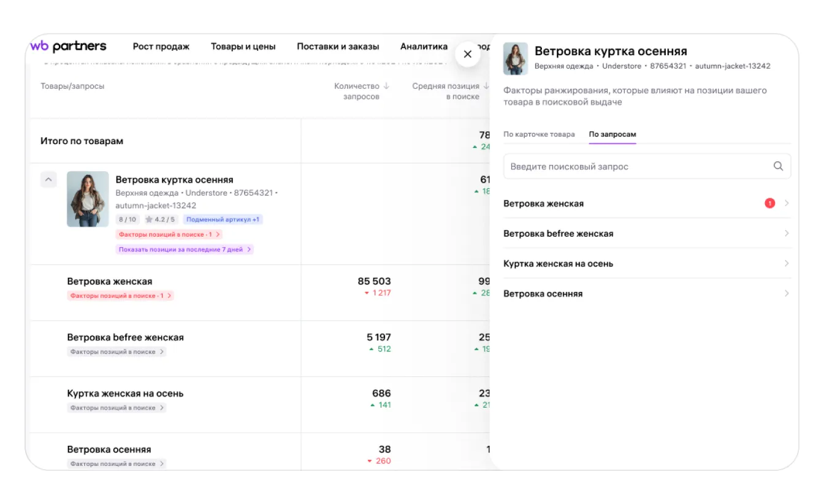Click Показать позиции за последние 7 дней
Image resolution: width=824 pixels, height=504 pixels.
(x=185, y=250)
